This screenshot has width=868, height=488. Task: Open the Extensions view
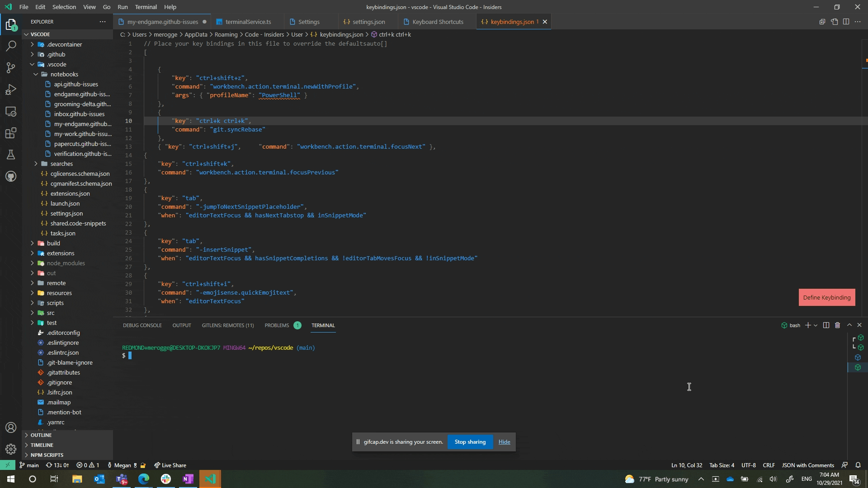tap(11, 133)
